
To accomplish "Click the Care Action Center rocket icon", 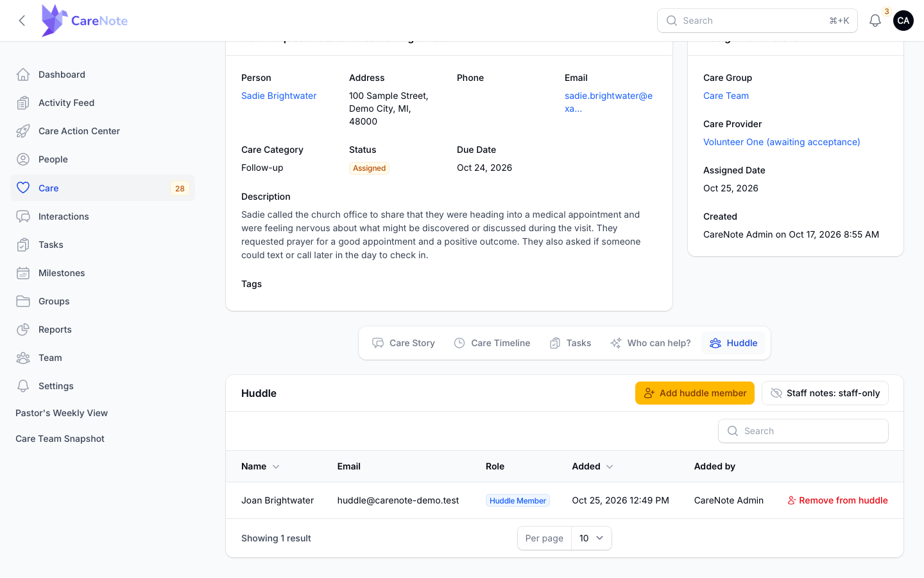I will (x=23, y=131).
